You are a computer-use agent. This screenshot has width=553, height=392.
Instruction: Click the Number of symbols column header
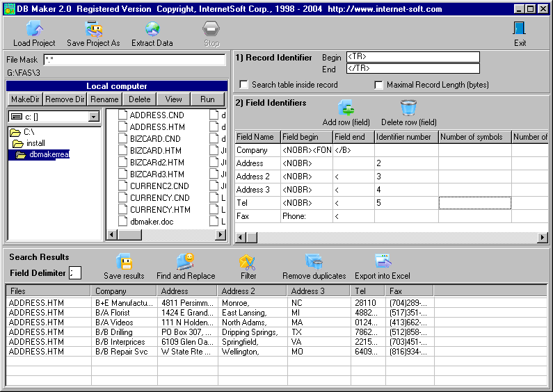(x=474, y=137)
